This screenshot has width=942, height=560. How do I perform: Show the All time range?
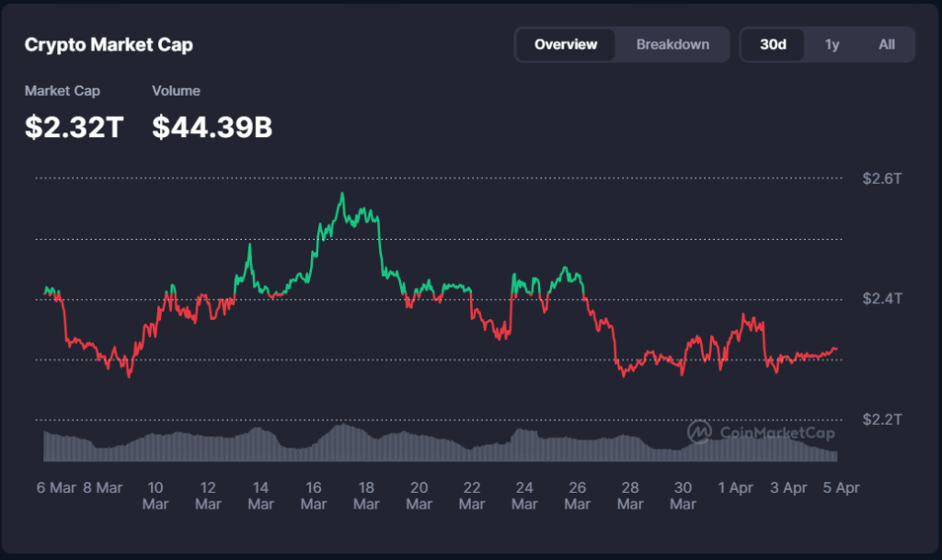point(886,44)
